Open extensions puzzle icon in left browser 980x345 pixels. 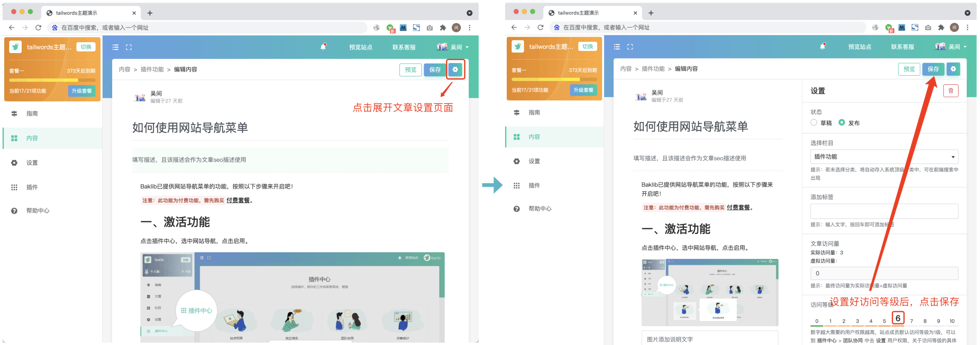pos(443,28)
